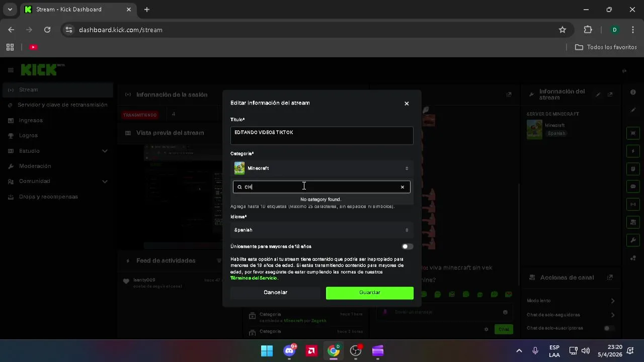This screenshot has width=644, height=362.
Task: Click the wrench icon in right toolbar
Action: pyautogui.click(x=633, y=240)
